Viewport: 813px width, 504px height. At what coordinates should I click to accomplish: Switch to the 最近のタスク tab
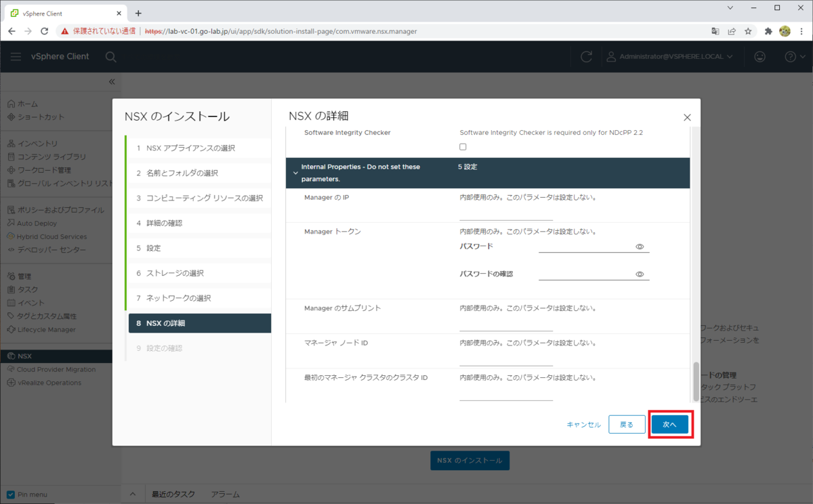[x=173, y=495]
